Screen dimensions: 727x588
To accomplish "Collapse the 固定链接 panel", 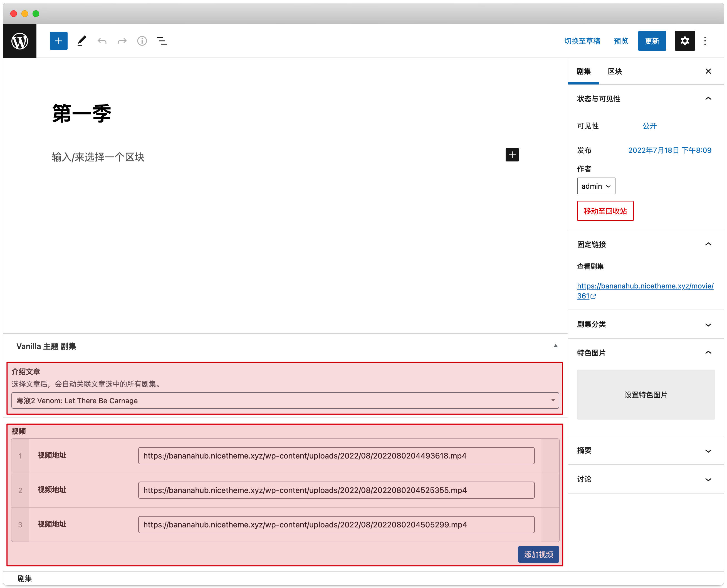I will point(646,245).
